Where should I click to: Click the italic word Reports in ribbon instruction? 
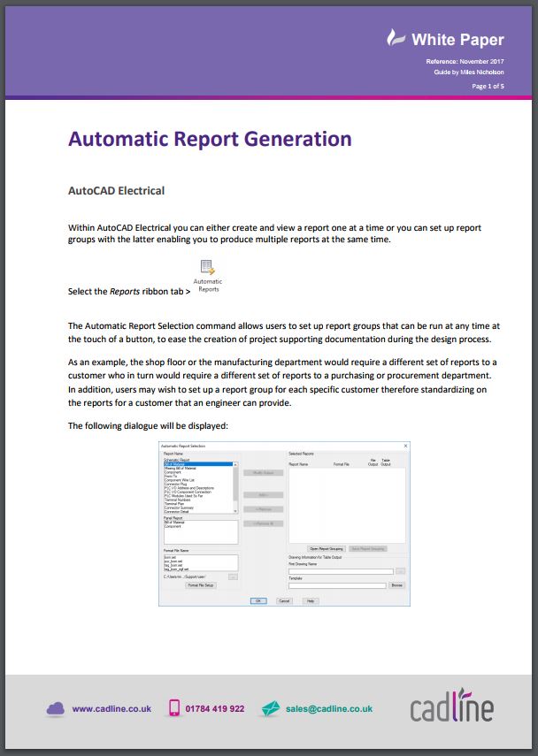tap(125, 291)
